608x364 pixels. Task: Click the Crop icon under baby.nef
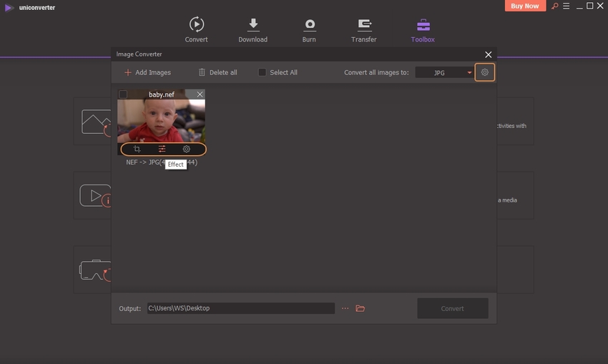click(137, 149)
